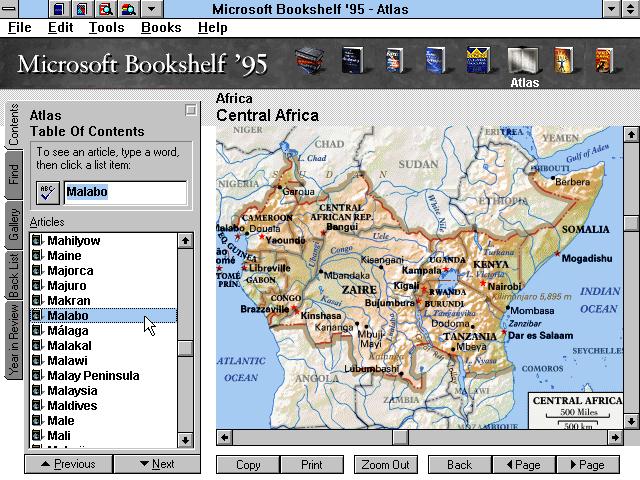The height and width of the screenshot is (480, 640).
Task: Open the File menu
Action: [x=20, y=27]
